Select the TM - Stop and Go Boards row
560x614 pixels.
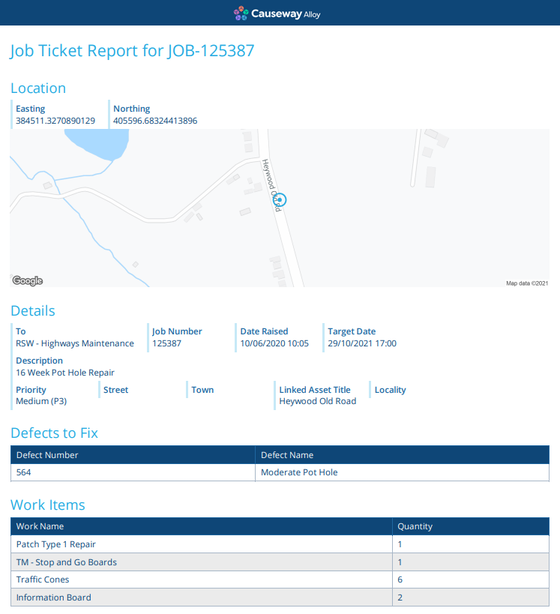click(280, 562)
